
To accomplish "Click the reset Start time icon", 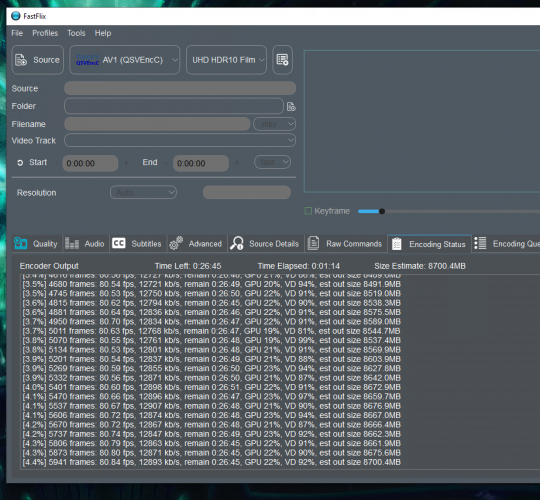I will (20, 163).
